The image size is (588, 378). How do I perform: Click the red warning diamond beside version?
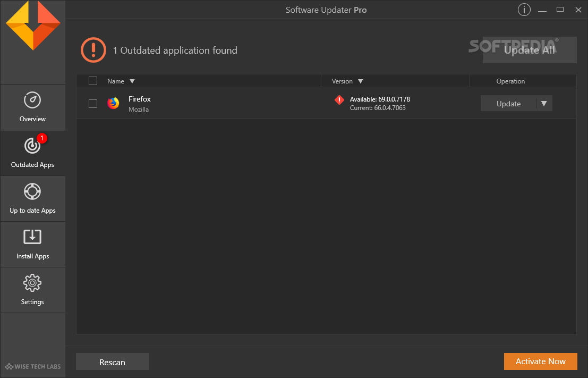(339, 100)
